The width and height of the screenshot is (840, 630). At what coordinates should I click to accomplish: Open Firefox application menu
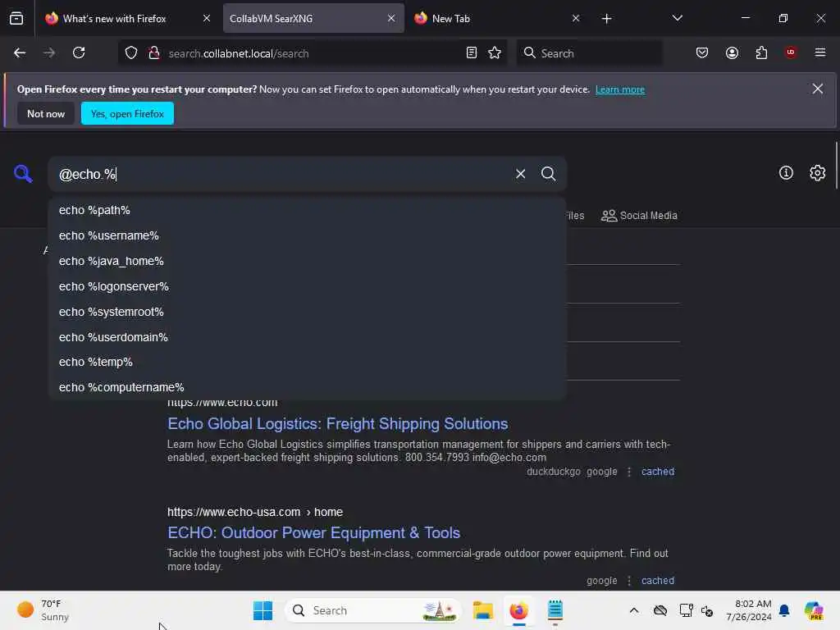point(820,52)
